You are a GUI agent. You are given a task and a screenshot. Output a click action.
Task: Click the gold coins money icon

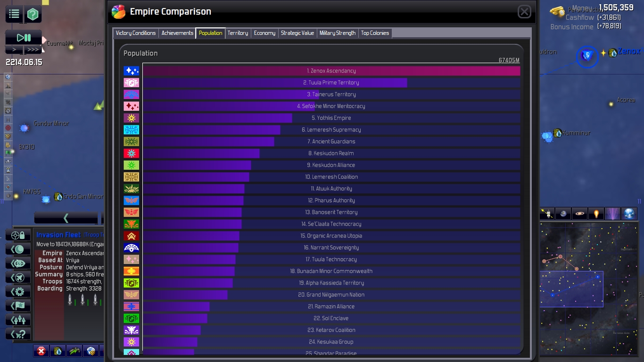click(557, 10)
